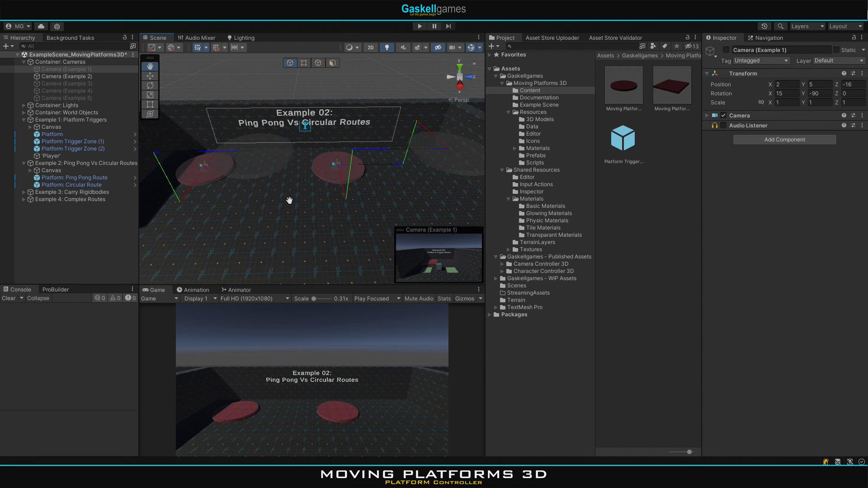Click the Rotation Y value field

[x=820, y=94]
